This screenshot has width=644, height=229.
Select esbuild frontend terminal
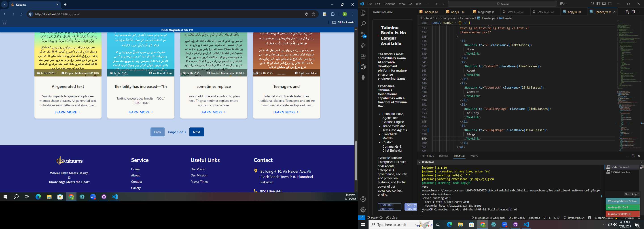click(x=621, y=172)
